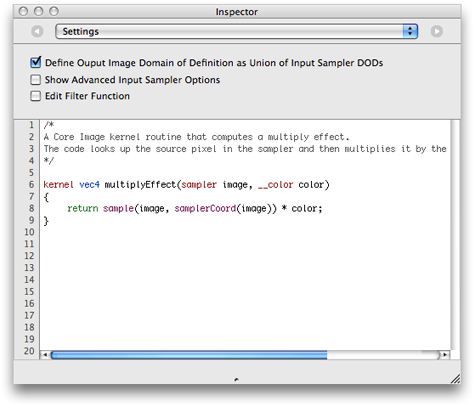
Task: Click the closing brace on line 9
Action: coord(46,221)
